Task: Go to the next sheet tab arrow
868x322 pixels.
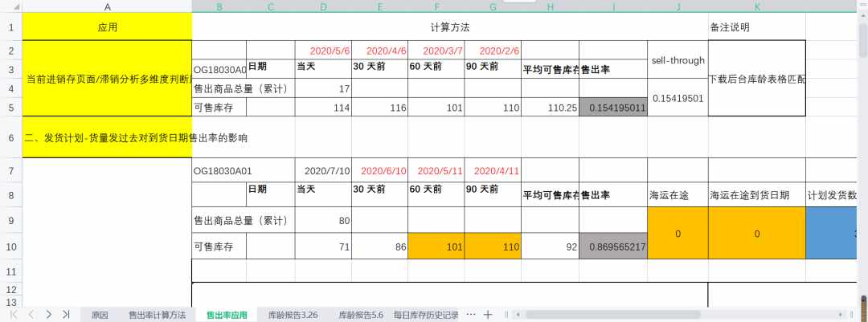Action: click(x=49, y=315)
